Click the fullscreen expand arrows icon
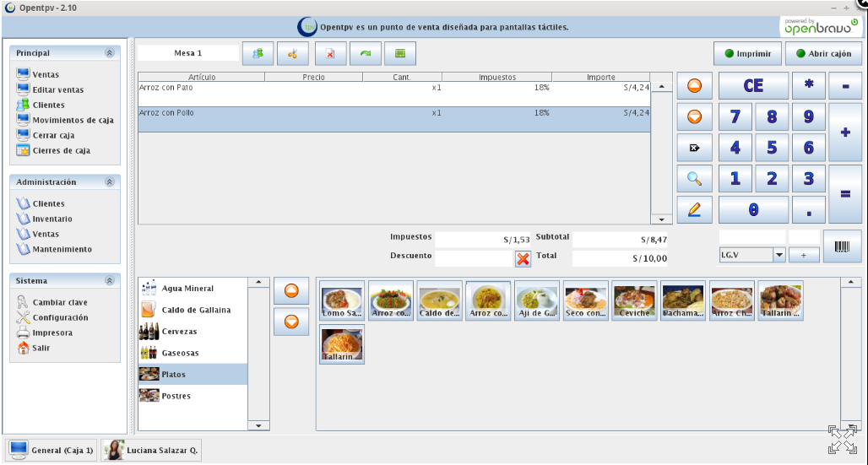 click(x=843, y=440)
